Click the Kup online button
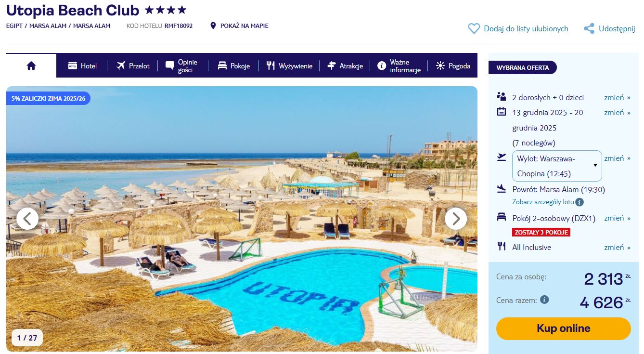The width and height of the screenshot is (644, 354). 563,328
